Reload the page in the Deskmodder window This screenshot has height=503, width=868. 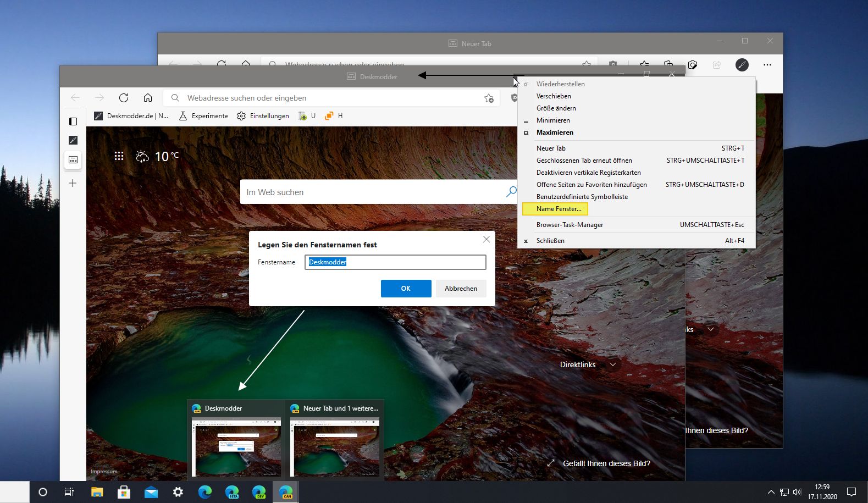pyautogui.click(x=124, y=98)
